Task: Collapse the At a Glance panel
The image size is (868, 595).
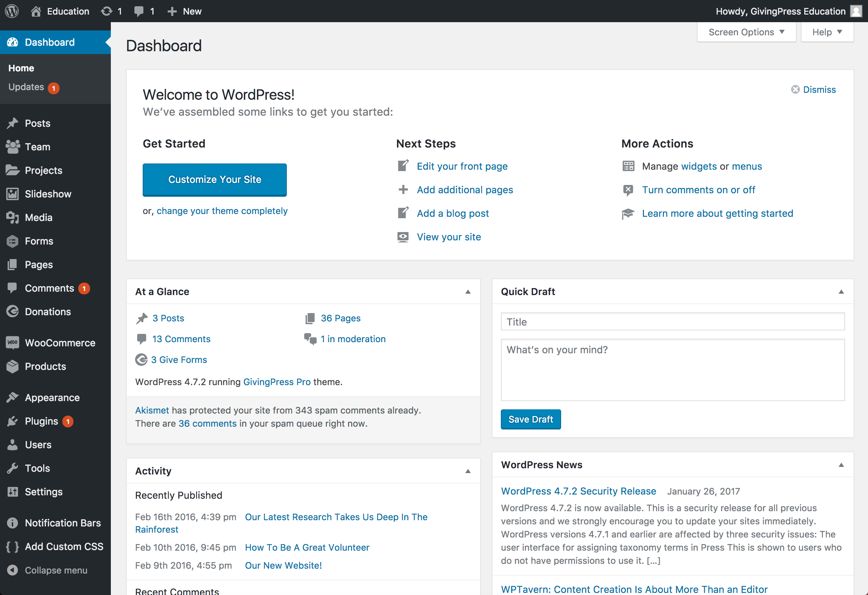Action: tap(468, 292)
